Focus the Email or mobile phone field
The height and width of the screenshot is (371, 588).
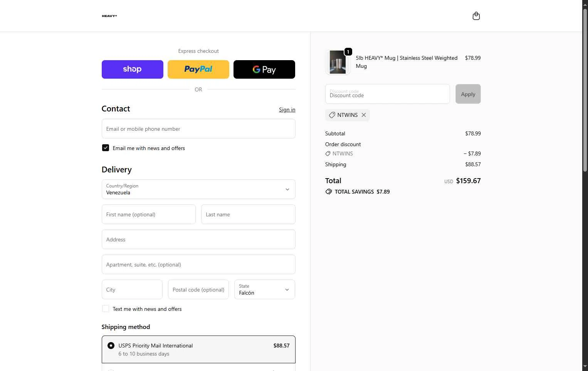198,129
